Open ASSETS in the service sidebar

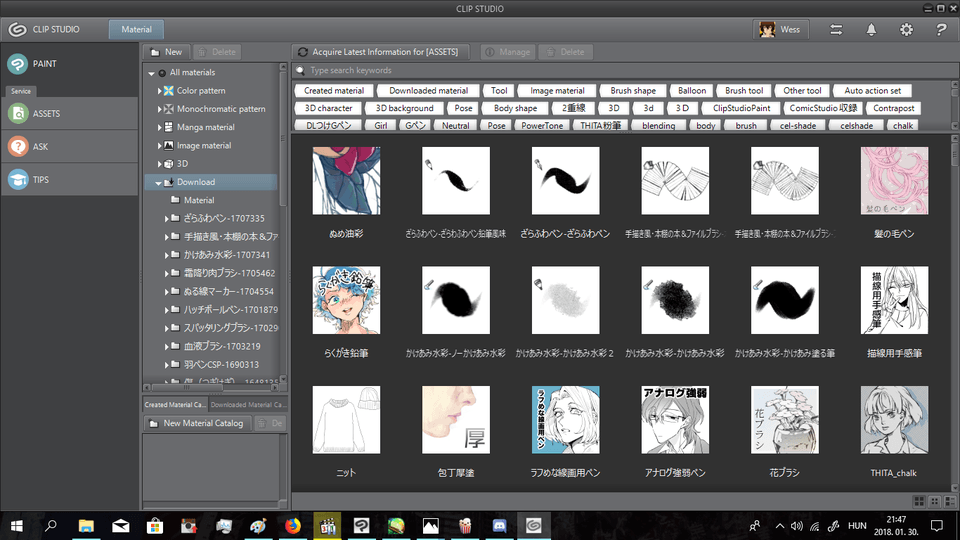(17, 114)
